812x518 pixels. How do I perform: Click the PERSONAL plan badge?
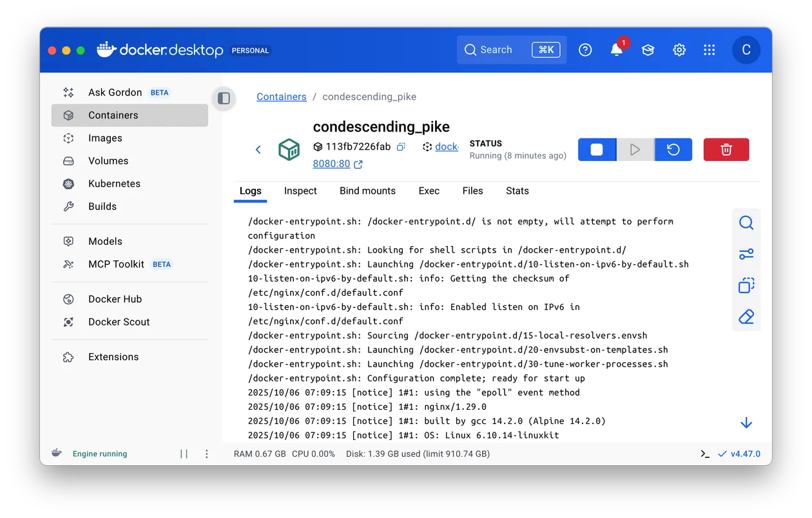click(250, 50)
